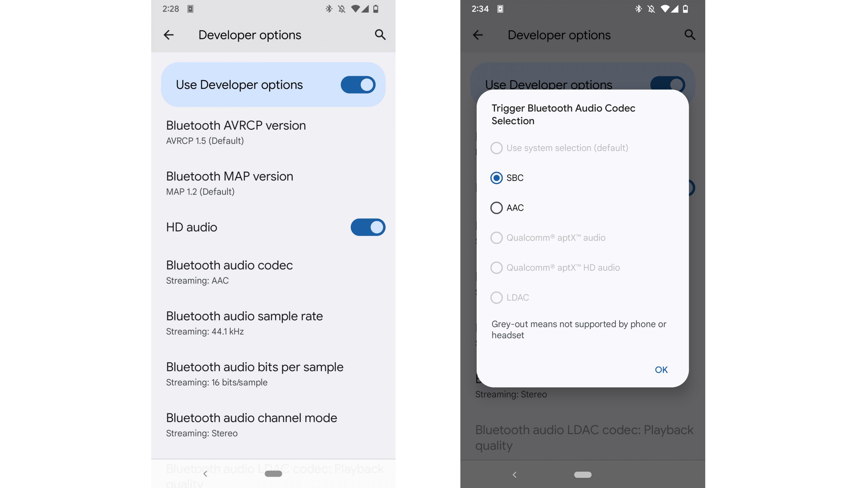Expand Bluetooth audio codec setting
This screenshot has width=868, height=488.
230,272
